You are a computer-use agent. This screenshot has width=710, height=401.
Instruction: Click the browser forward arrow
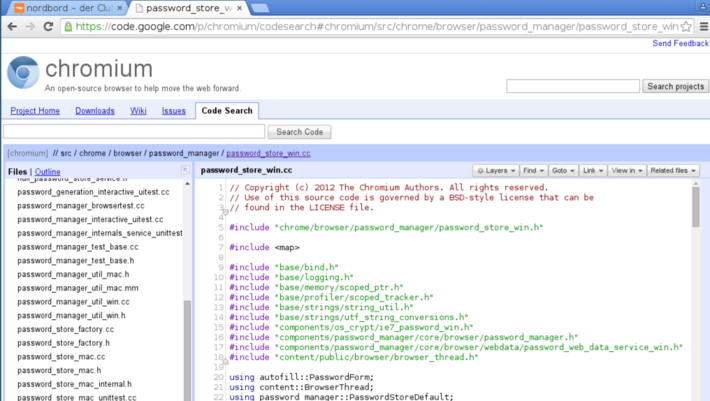pos(30,26)
